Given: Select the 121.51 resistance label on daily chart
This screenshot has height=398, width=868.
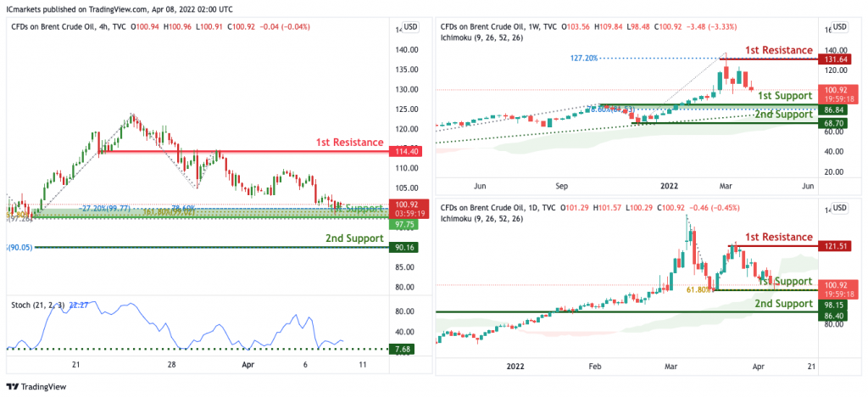Looking at the screenshot, I should (833, 245).
